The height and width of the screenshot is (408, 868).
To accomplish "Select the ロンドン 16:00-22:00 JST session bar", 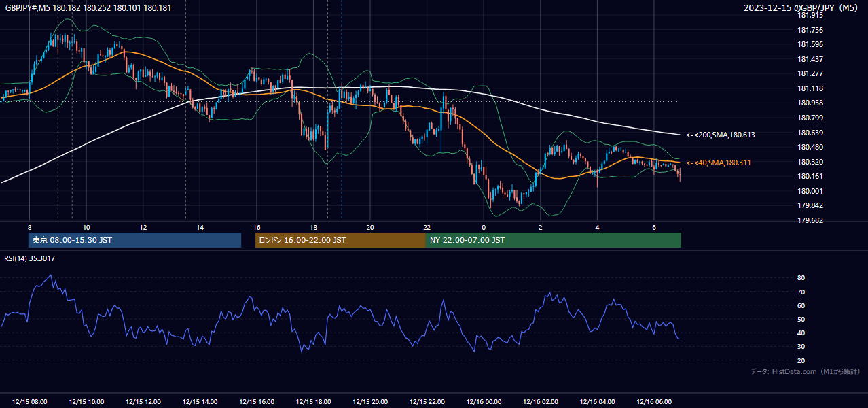I will click(x=340, y=240).
